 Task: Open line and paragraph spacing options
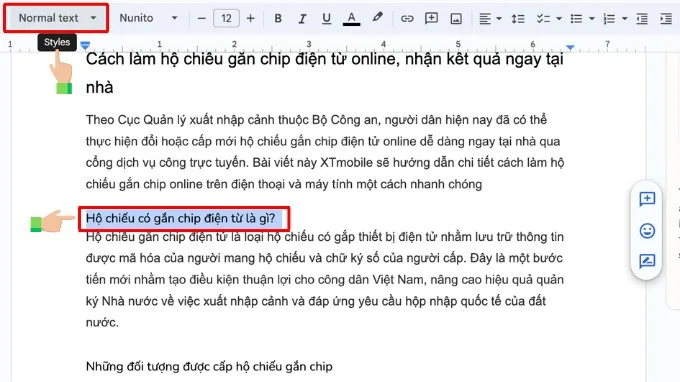click(x=518, y=18)
